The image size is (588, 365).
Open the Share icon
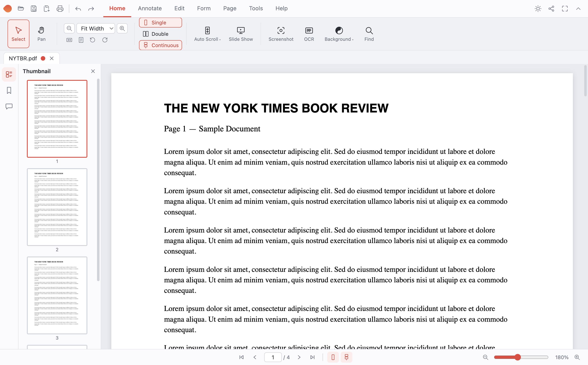[x=551, y=9]
